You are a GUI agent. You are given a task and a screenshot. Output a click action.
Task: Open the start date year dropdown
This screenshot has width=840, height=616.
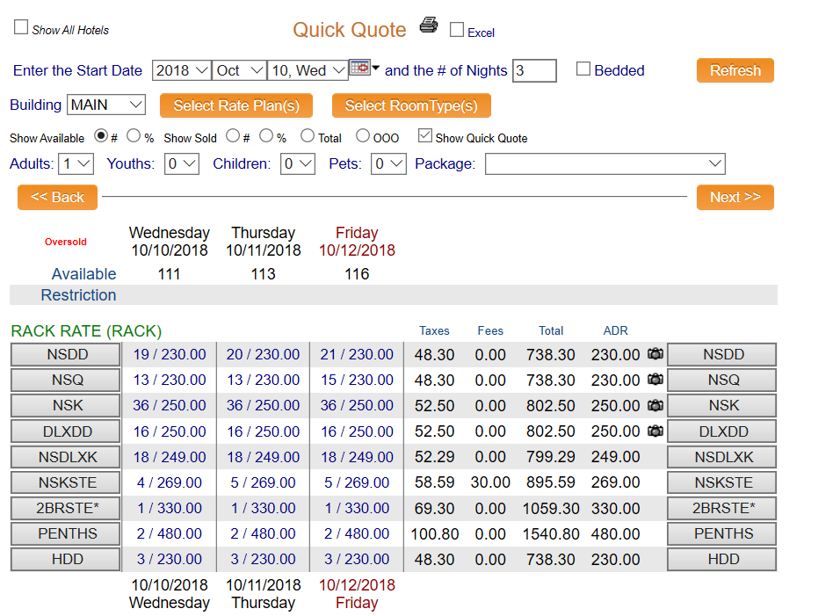(181, 70)
